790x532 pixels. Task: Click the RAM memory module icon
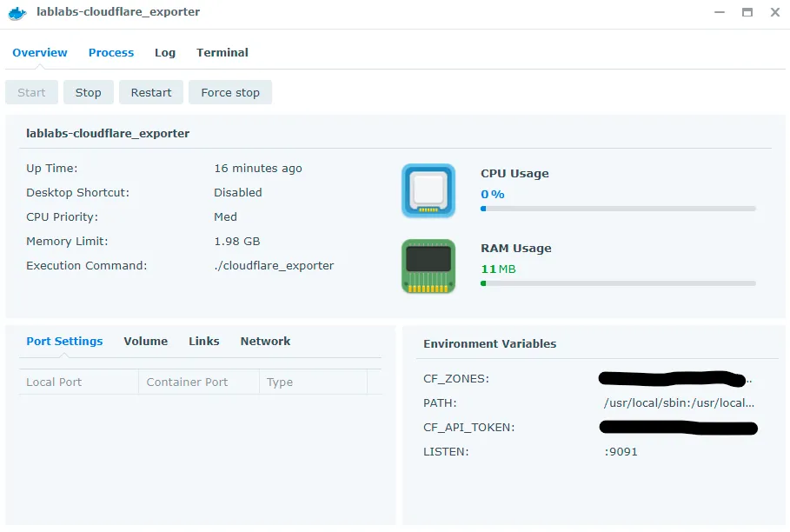(x=428, y=266)
